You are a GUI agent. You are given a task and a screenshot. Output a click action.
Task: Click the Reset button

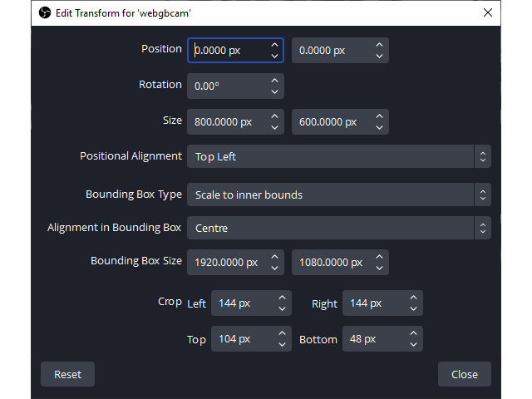(x=67, y=374)
